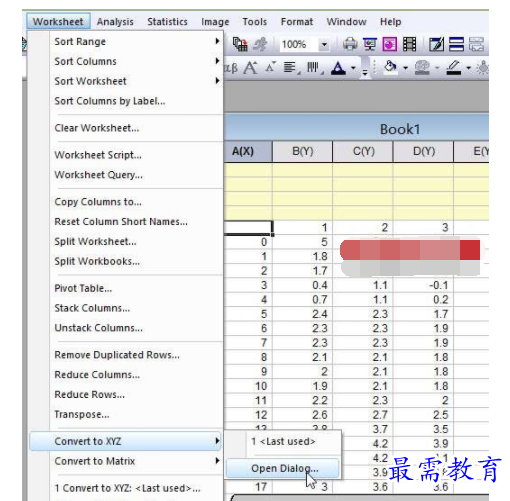Click the recalculate/batch processing icon

[240, 44]
